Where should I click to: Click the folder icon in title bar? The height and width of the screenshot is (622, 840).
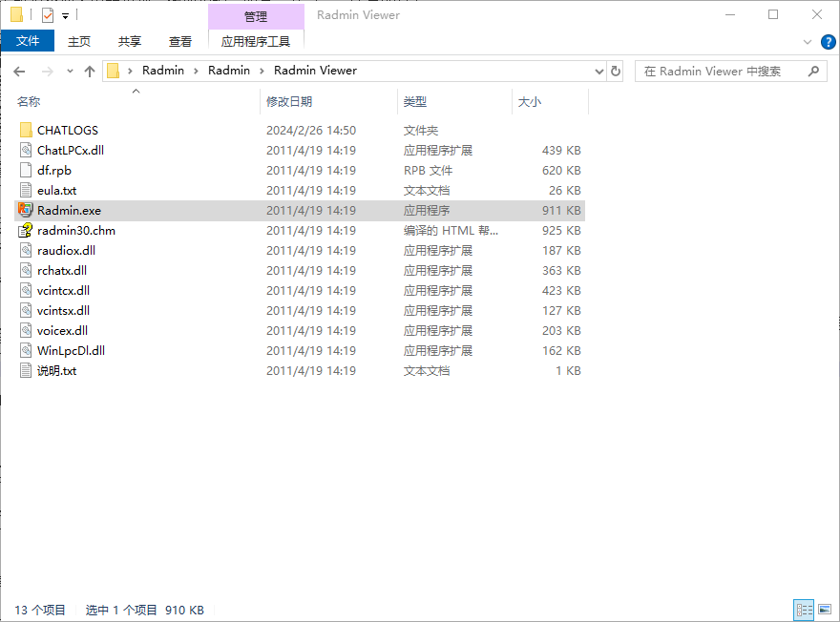pos(16,15)
